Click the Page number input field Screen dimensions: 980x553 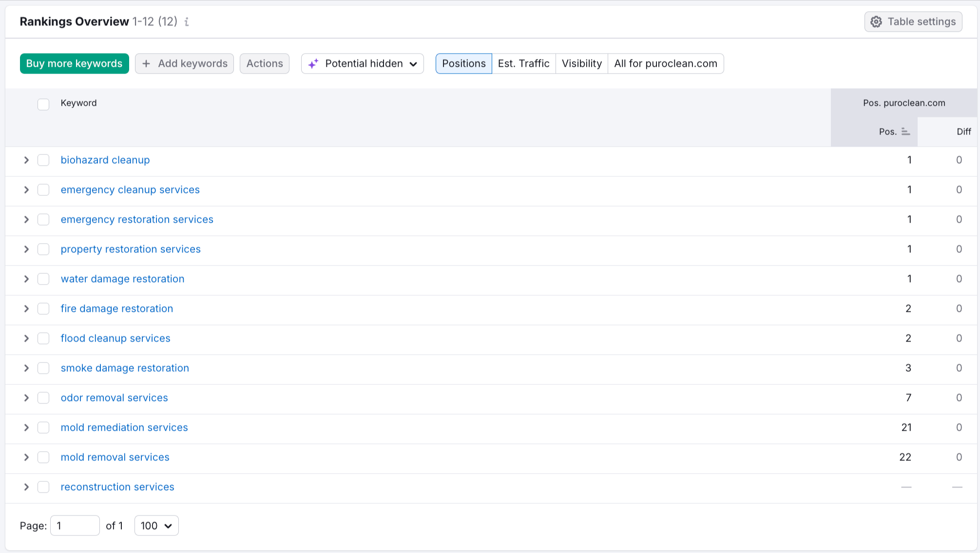(x=75, y=526)
